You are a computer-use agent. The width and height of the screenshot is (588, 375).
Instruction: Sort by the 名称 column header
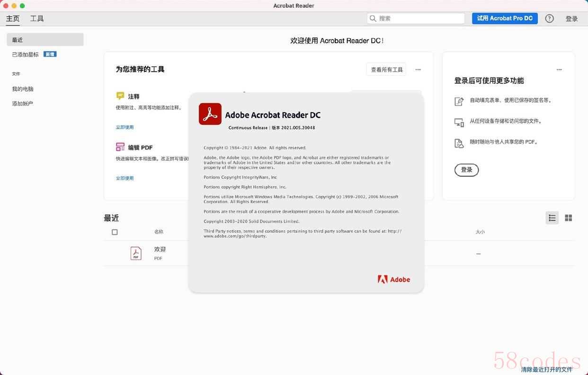[x=159, y=232]
